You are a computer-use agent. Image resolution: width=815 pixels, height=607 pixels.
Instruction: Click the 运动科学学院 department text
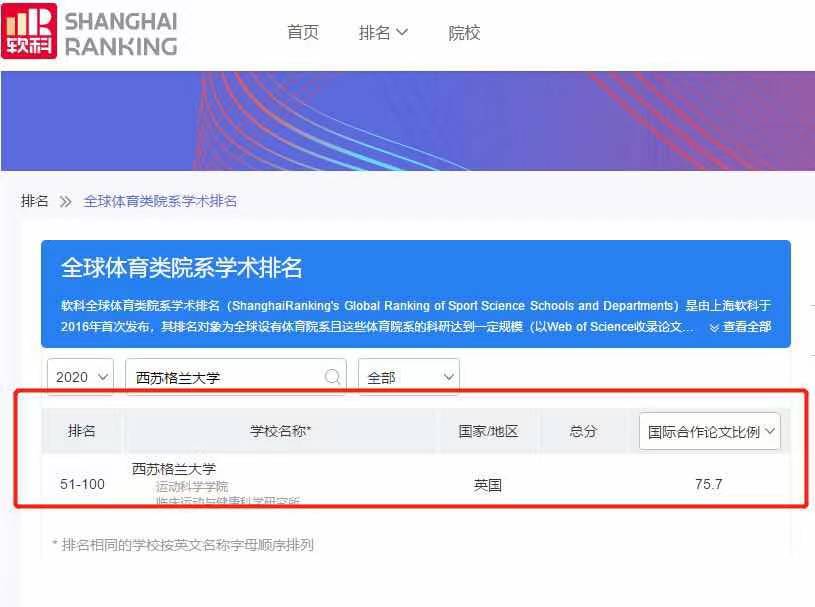(192, 486)
